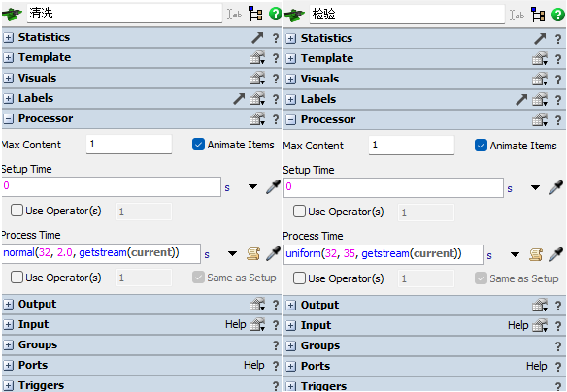Pick Setup Time sampler eyedropper in 检验 panel
This screenshot has width=567, height=392.
point(555,187)
